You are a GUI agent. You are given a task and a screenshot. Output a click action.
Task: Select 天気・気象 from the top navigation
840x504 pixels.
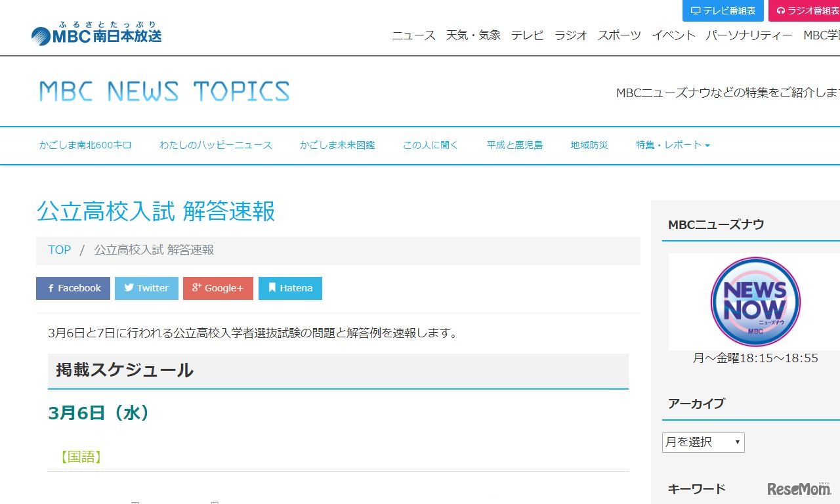[x=474, y=35]
